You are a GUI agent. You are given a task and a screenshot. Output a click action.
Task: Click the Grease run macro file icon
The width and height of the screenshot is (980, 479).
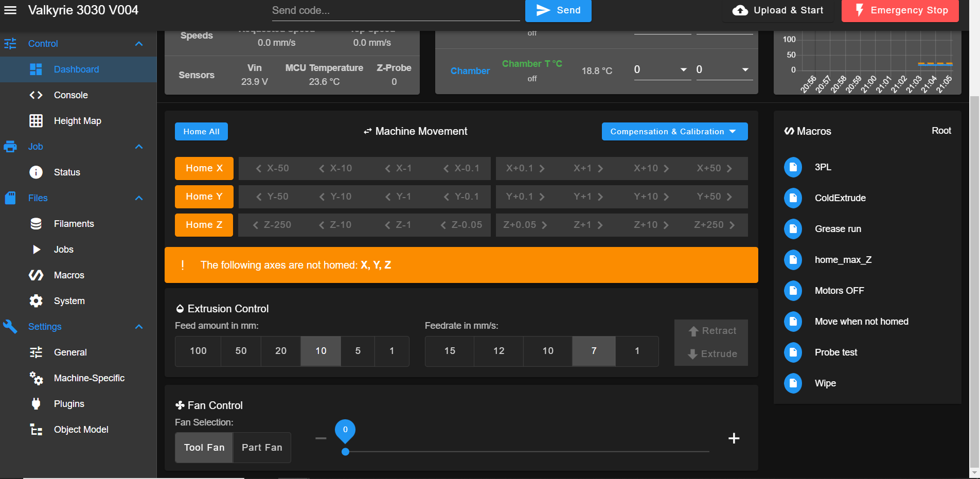(x=793, y=229)
